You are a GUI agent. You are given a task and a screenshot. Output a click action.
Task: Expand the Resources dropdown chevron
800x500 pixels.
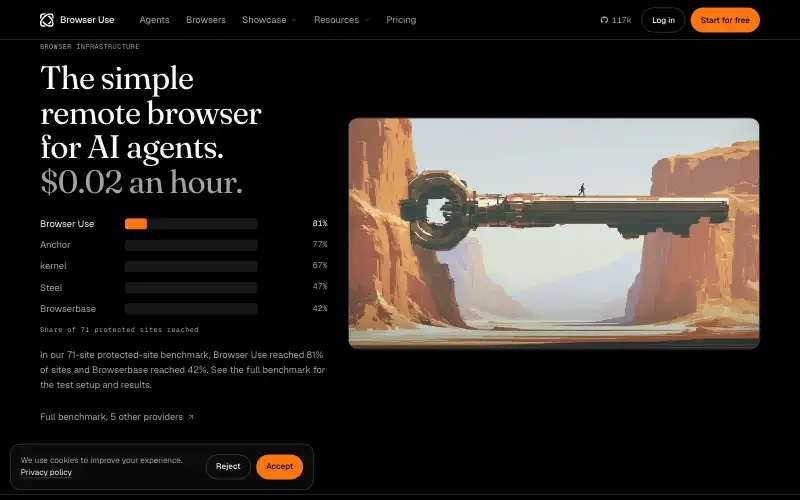(366, 20)
